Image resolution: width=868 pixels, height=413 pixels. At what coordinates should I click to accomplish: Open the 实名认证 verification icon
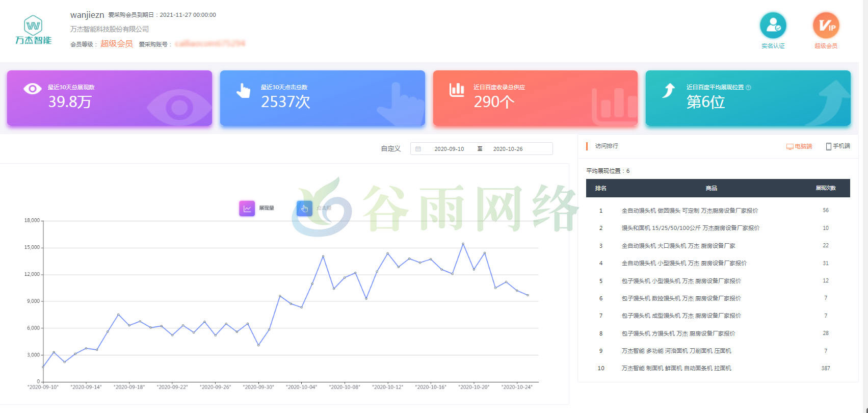click(x=773, y=25)
